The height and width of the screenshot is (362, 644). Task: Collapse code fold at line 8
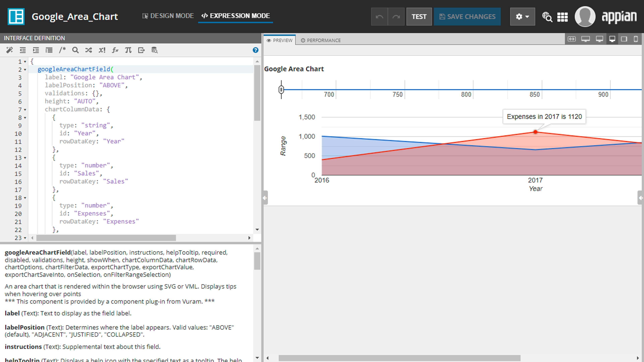[x=25, y=118]
